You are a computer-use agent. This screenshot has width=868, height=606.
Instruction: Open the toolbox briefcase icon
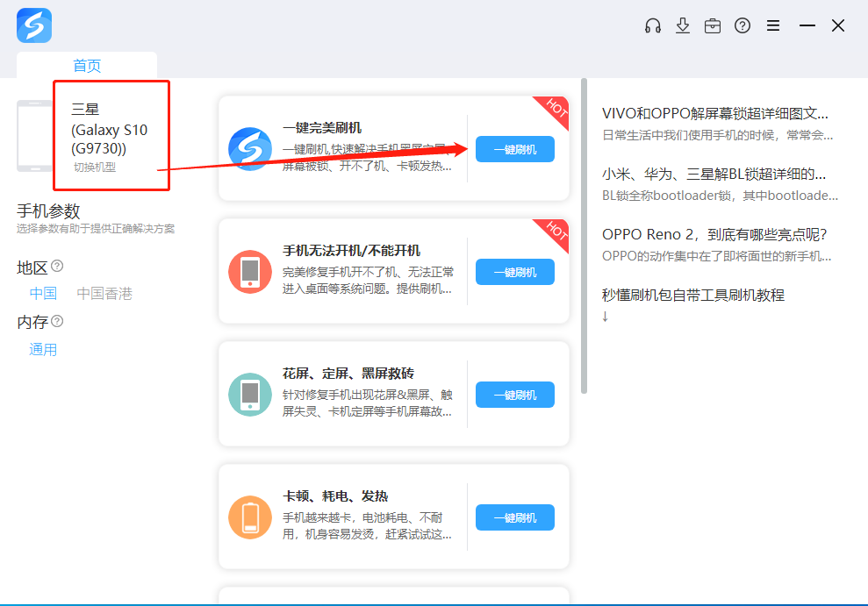(713, 25)
